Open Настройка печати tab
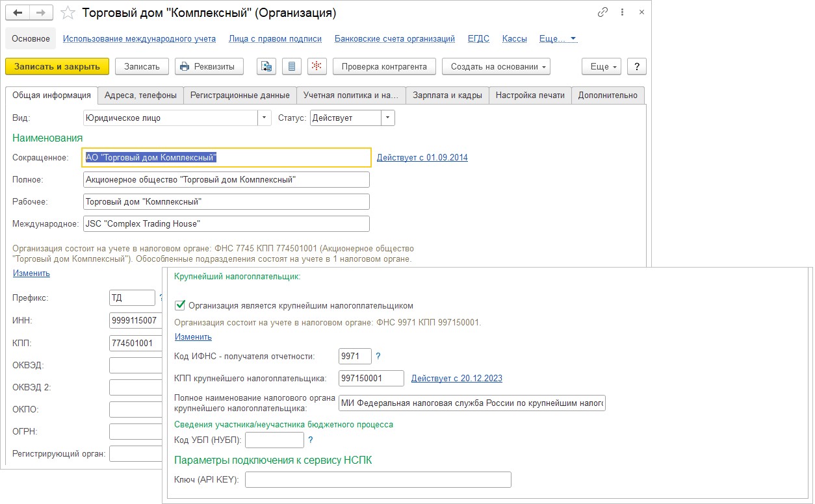This screenshot has height=504, width=815. [530, 95]
